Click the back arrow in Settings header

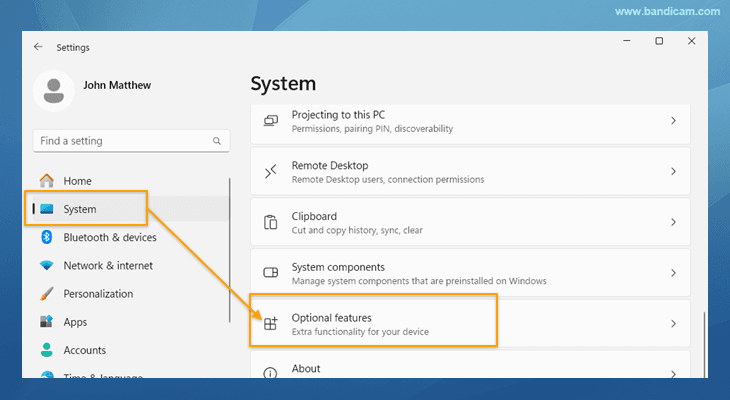pos(38,47)
